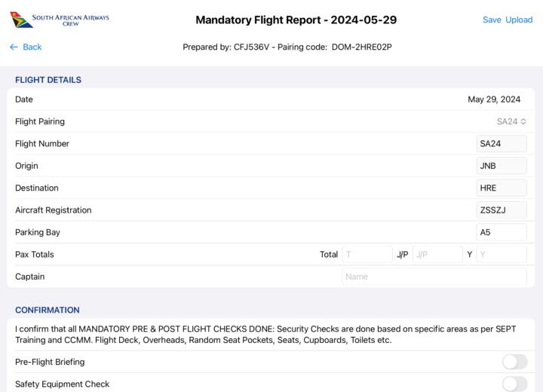The height and width of the screenshot is (392, 543).
Task: Click the Pax Totals Total field
Action: tap(367, 255)
